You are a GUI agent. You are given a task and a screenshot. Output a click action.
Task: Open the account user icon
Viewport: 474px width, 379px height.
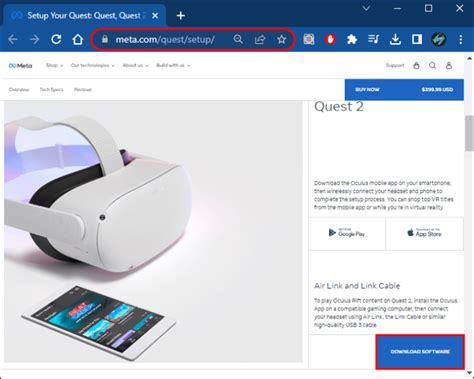(x=449, y=66)
